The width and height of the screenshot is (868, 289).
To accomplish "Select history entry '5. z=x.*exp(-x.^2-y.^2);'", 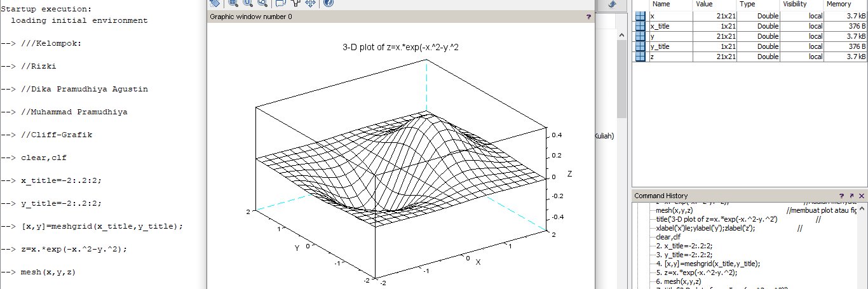I will (x=696, y=272).
